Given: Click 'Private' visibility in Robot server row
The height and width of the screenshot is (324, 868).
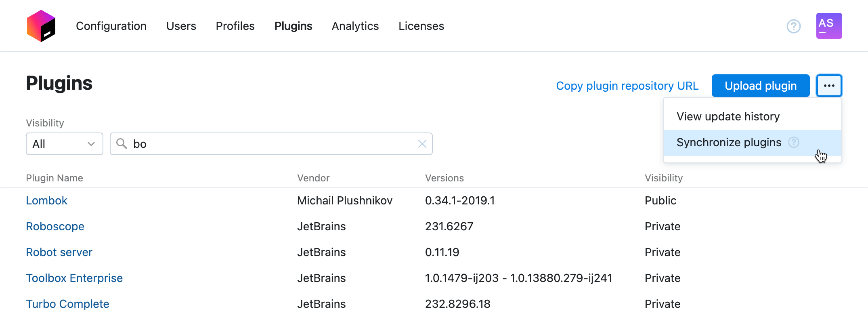Looking at the screenshot, I should 663,252.
